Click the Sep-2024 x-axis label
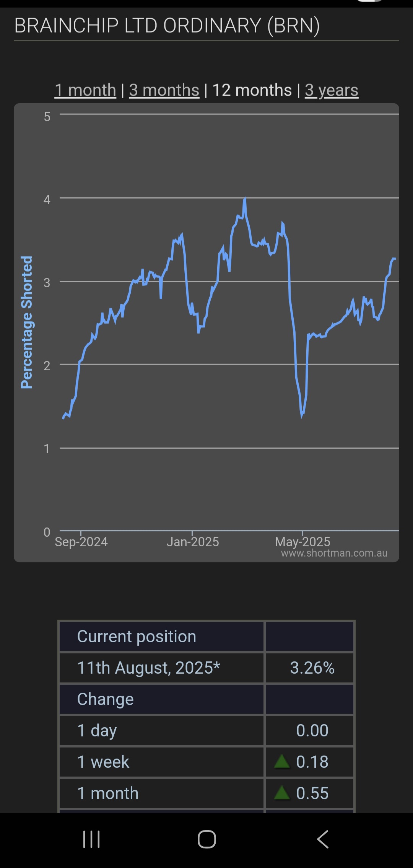 pyautogui.click(x=81, y=542)
